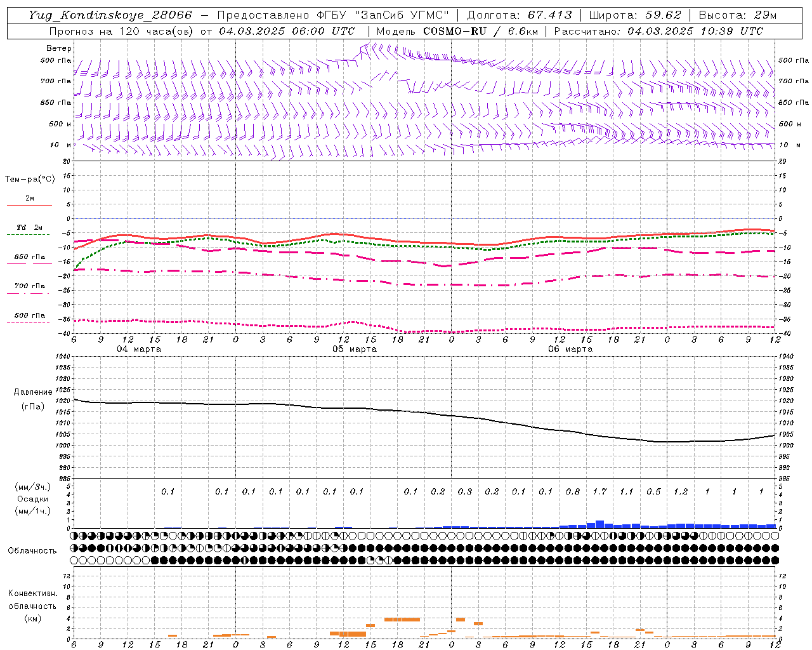Click the "1.1" precipitation amount value
Viewport: 812px width, 650px height.
(x=626, y=491)
